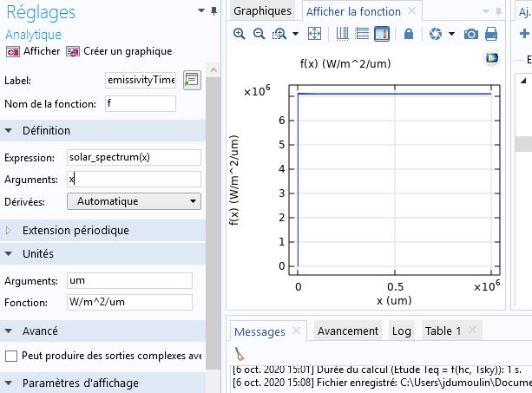Toggle the vertical grid lines button
The height and width of the screenshot is (393, 532).
(342, 34)
